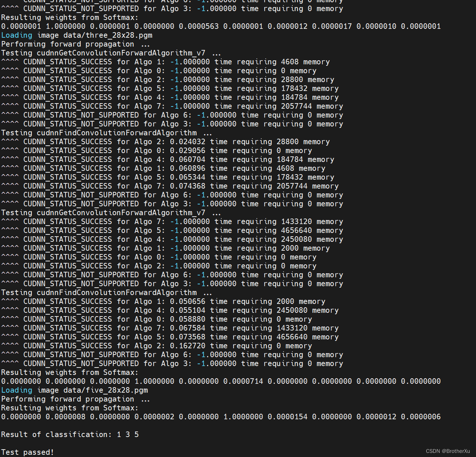Click 4656640 memory in the 0.073568 line
This screenshot has height=457, width=476.
[x=308, y=337]
